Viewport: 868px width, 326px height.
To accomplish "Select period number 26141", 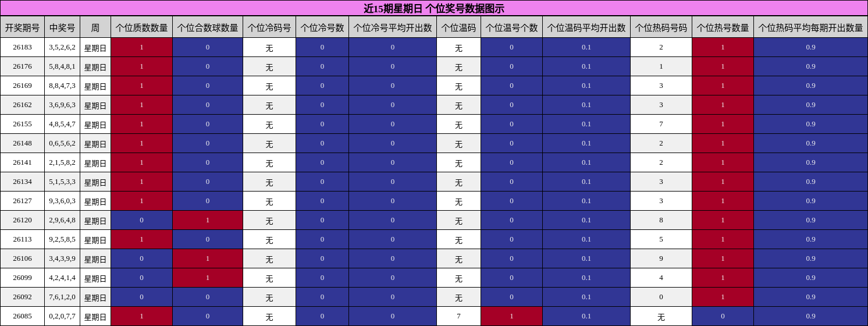I will click(22, 162).
